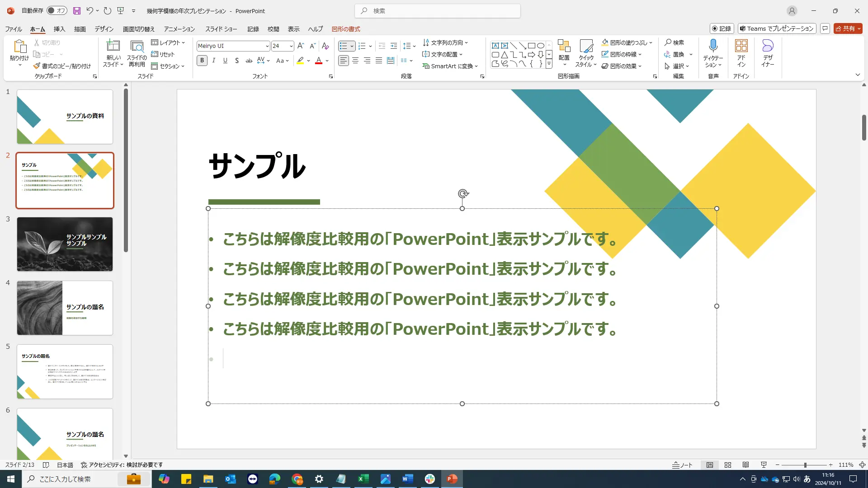The image size is (868, 488).
Task: Switch to Animations (アニメーション) tab
Action: click(179, 29)
